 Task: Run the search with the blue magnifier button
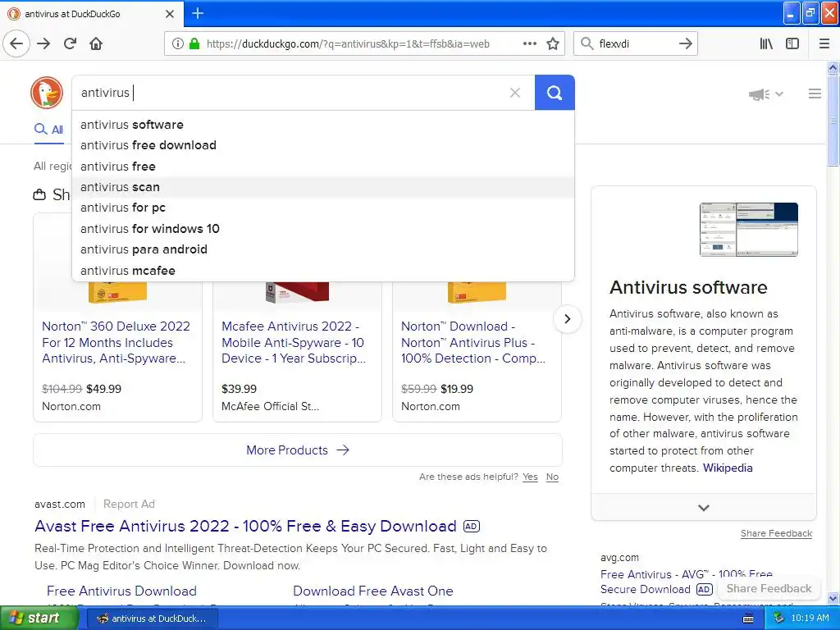point(555,93)
